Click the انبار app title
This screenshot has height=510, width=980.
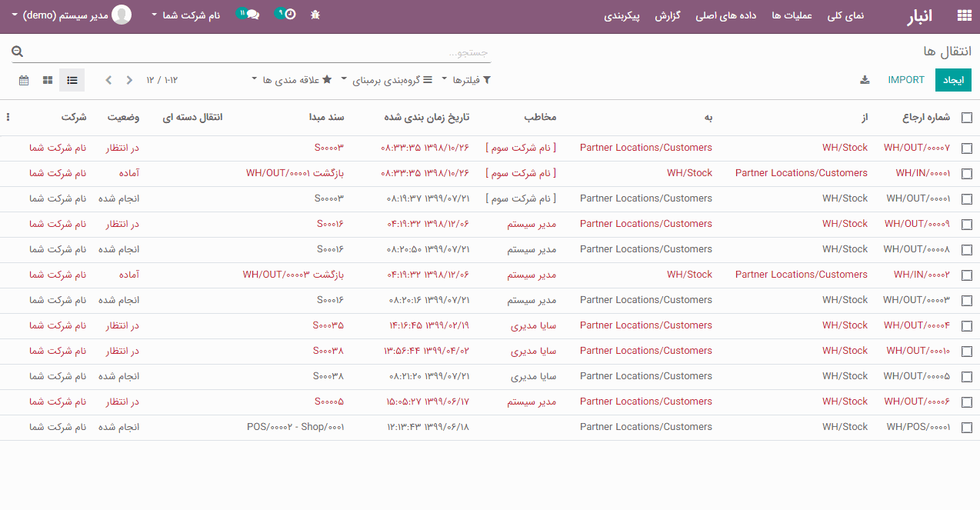(x=919, y=15)
